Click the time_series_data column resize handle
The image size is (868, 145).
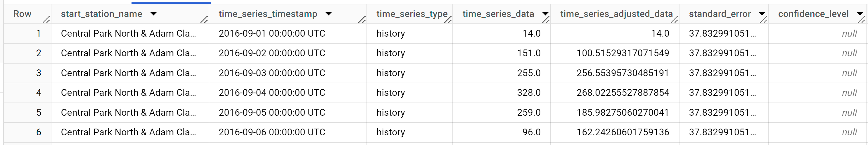[x=546, y=20]
